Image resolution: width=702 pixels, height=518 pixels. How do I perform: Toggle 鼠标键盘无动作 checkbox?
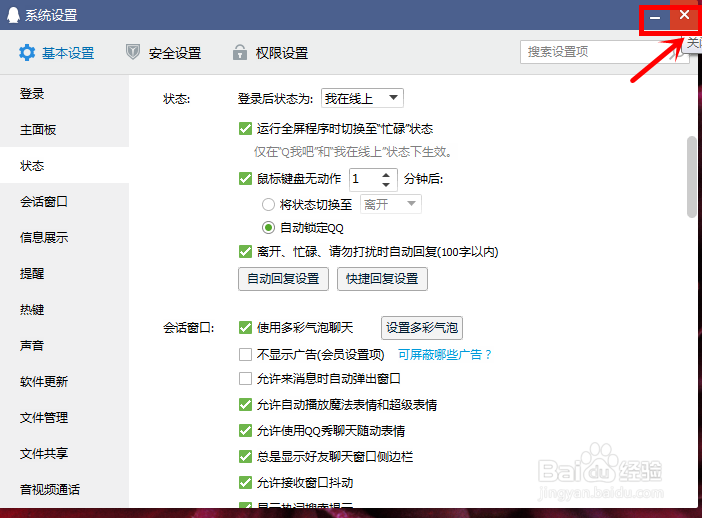(x=245, y=179)
